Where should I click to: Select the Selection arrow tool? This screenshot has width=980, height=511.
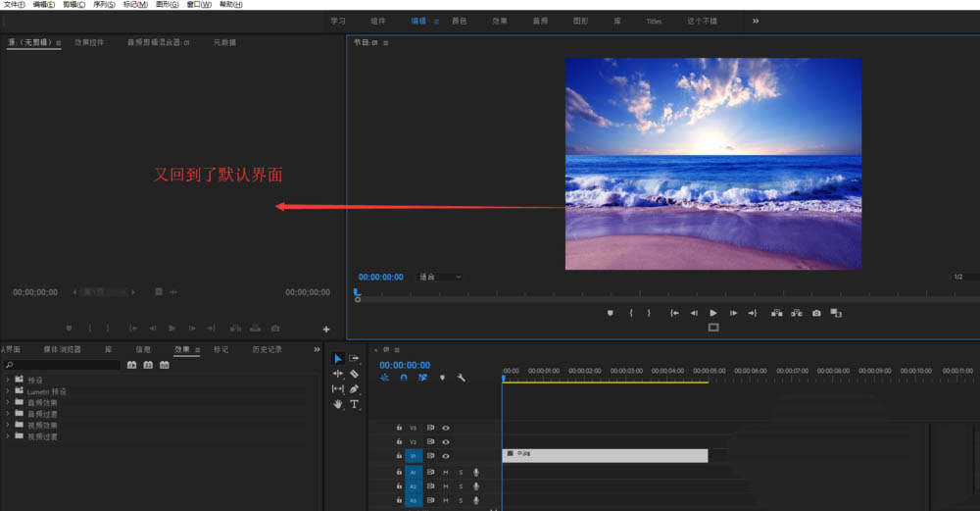tap(338, 359)
